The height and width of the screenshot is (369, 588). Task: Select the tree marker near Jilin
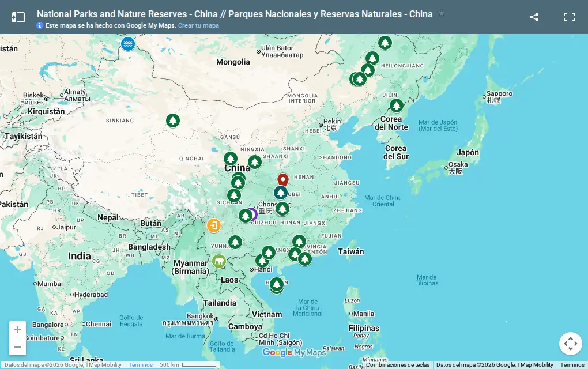coord(397,106)
